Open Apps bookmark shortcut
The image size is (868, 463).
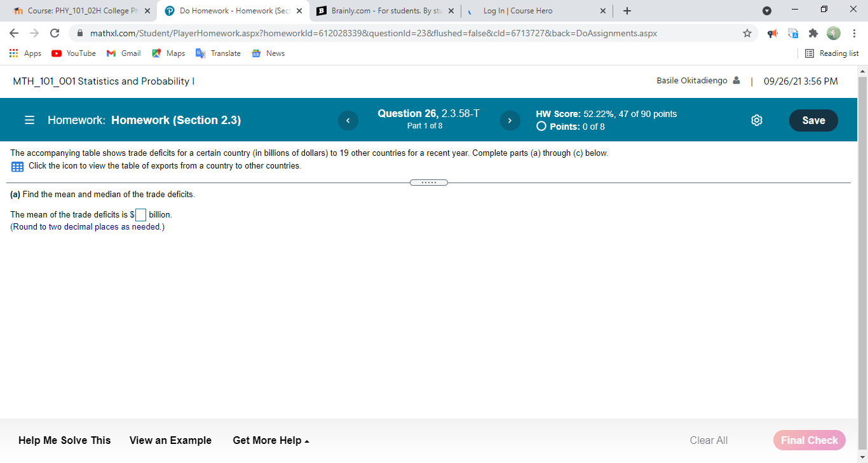pos(25,53)
